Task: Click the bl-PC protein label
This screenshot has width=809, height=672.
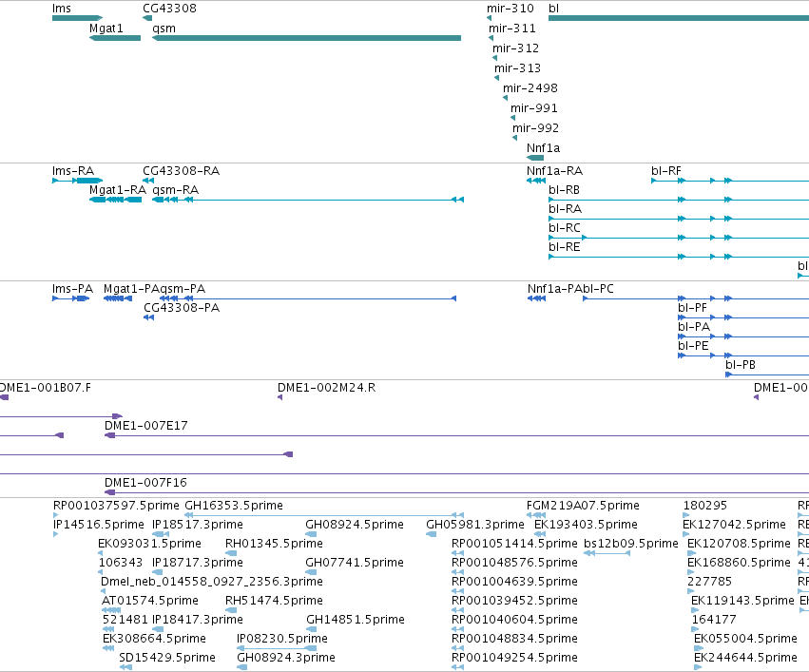Action: click(599, 289)
